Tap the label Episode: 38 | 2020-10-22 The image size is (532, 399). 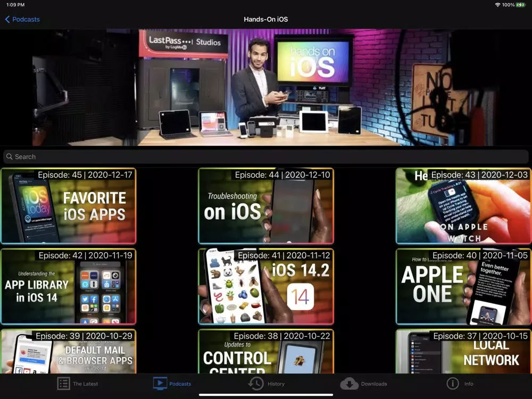[282, 336]
